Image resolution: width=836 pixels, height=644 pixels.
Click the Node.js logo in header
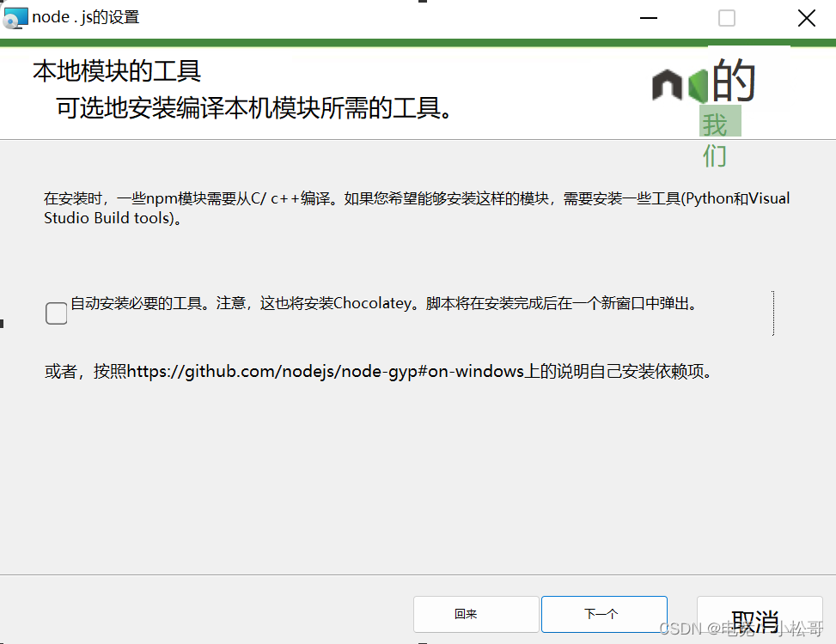tap(704, 81)
